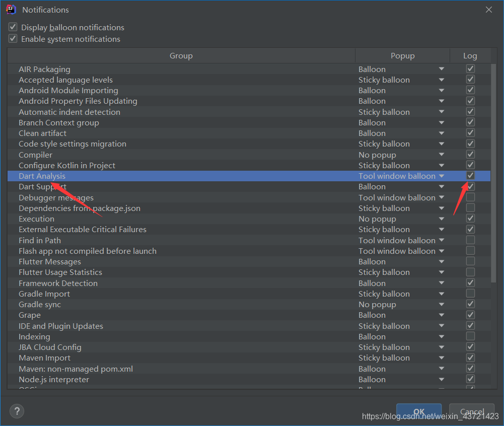Image resolution: width=504 pixels, height=426 pixels.
Task: Toggle Display balloon notifications checkbox
Action: [x=13, y=27]
